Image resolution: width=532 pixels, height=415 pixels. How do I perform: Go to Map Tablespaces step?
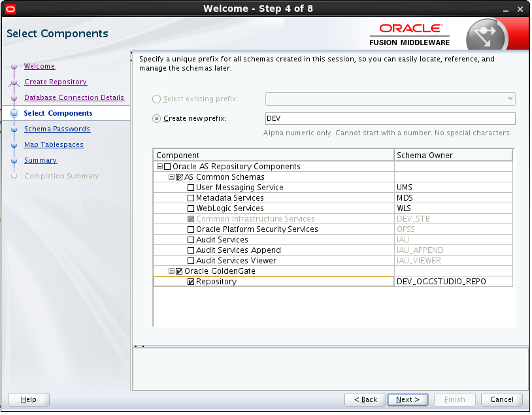54,144
